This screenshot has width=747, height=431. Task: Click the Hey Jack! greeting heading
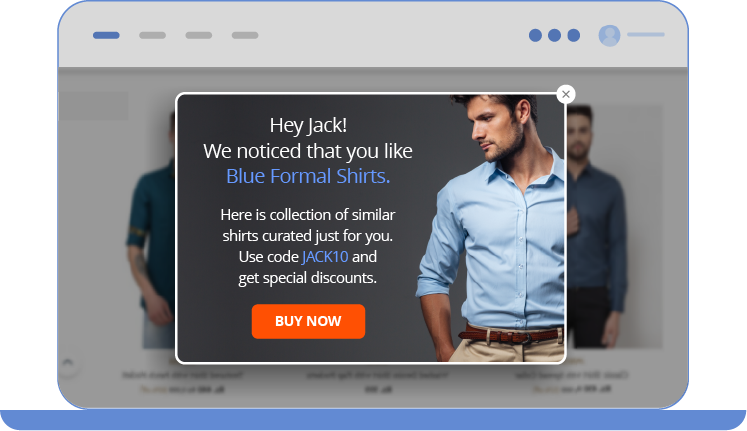pyautogui.click(x=308, y=125)
